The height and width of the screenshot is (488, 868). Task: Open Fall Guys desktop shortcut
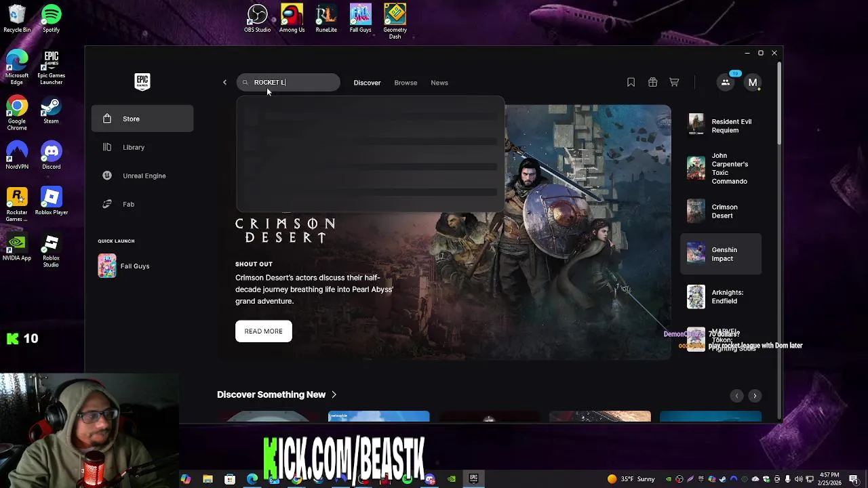point(360,18)
